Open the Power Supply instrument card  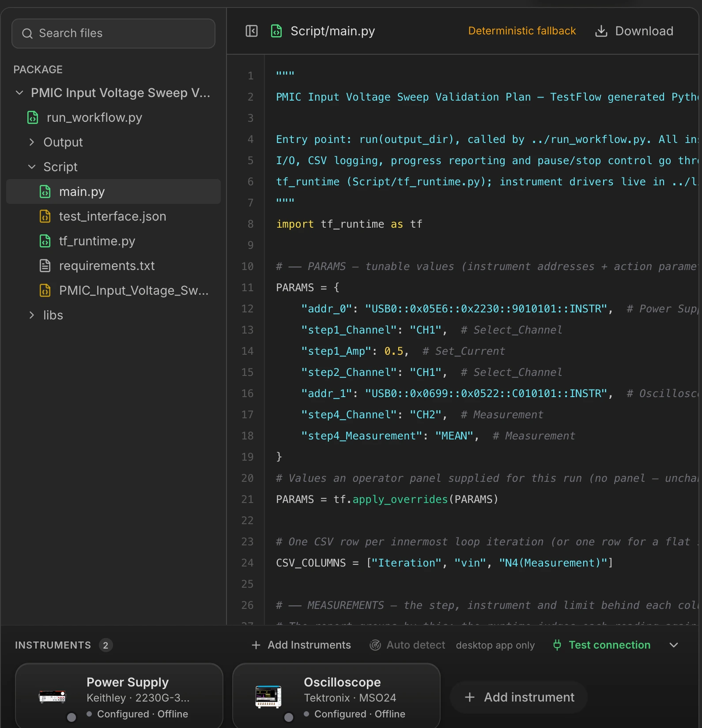119,696
